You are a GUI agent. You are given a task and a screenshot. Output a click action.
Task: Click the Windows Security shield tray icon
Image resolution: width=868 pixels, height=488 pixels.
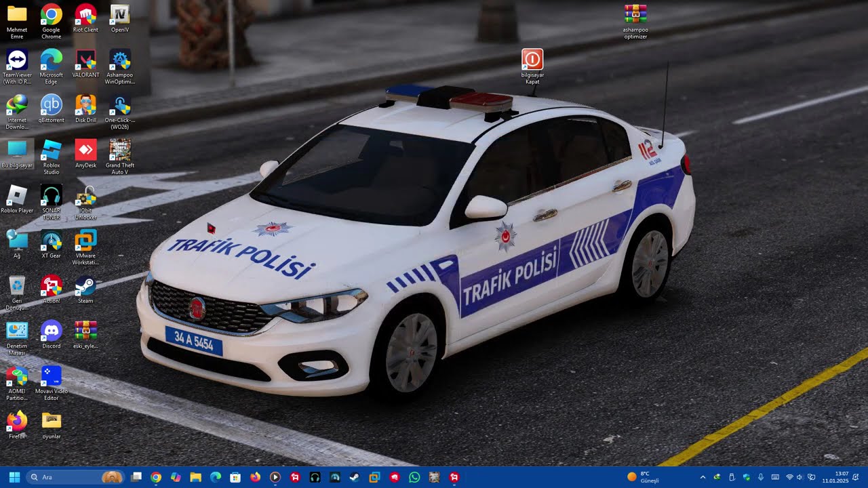(747, 477)
